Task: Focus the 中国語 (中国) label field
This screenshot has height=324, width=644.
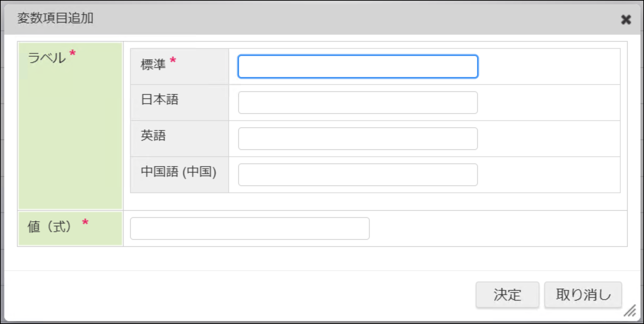Action: click(358, 175)
